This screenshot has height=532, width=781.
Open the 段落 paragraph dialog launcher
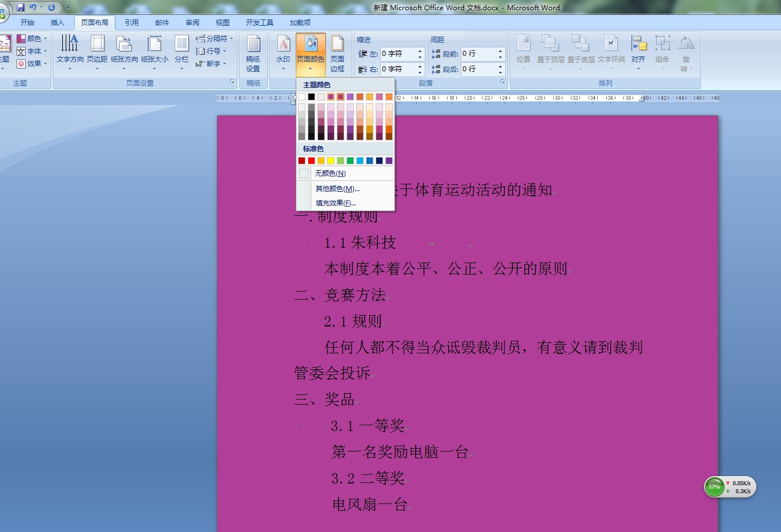503,83
